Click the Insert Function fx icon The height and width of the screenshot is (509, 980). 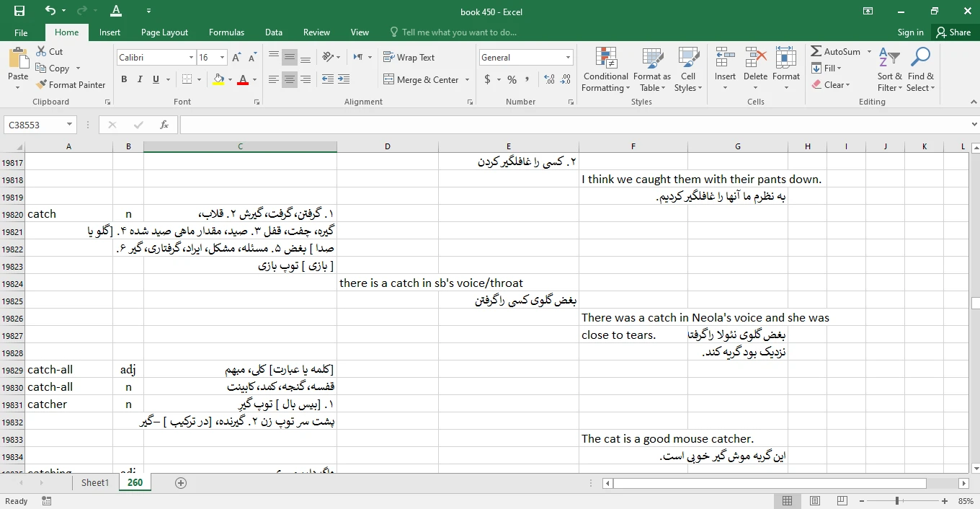(164, 125)
